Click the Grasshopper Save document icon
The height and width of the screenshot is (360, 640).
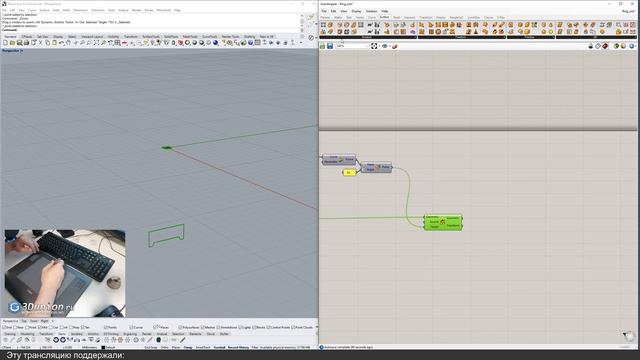[x=330, y=46]
